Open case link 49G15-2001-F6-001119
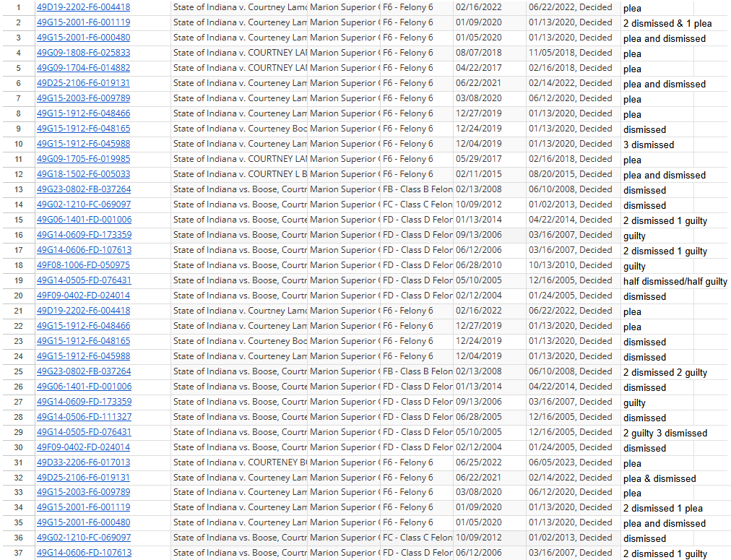This screenshot has height=560, width=731. (x=83, y=22)
